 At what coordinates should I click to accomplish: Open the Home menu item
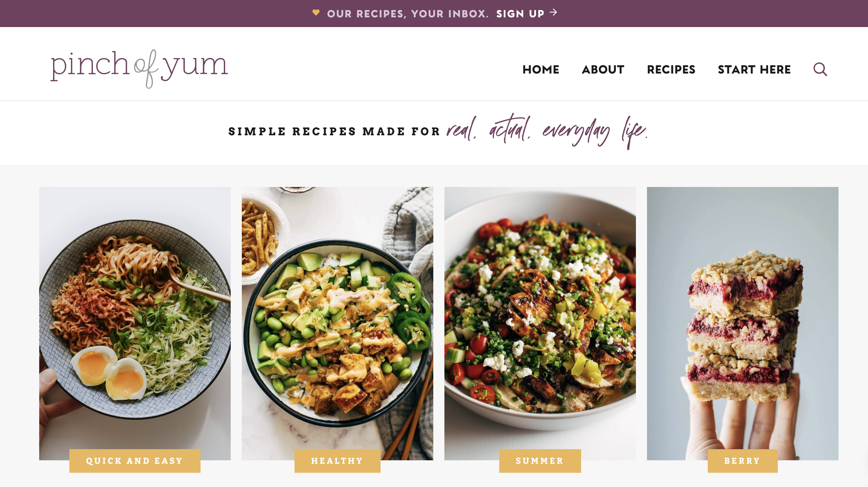pyautogui.click(x=541, y=69)
